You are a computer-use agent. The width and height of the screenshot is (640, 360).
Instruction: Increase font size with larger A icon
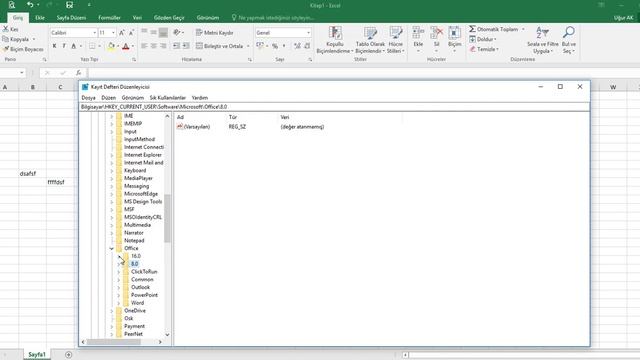pyautogui.click(x=122, y=33)
